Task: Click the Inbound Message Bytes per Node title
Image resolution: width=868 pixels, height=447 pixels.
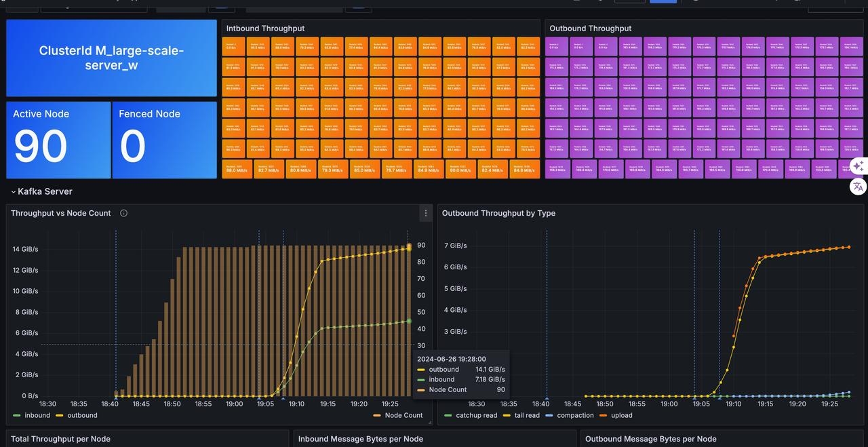Action: click(x=360, y=439)
